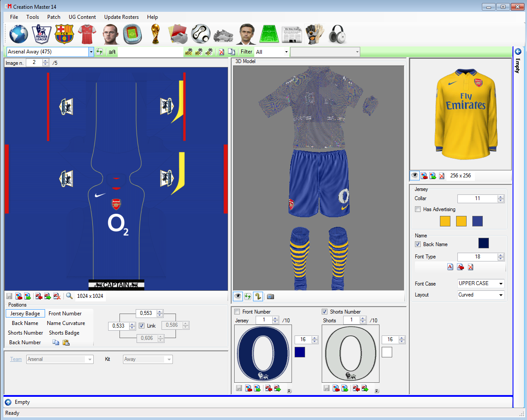Screen dimensions: 527x420
Task: Click the yellow hook icon under 3D model
Action: (x=258, y=296)
